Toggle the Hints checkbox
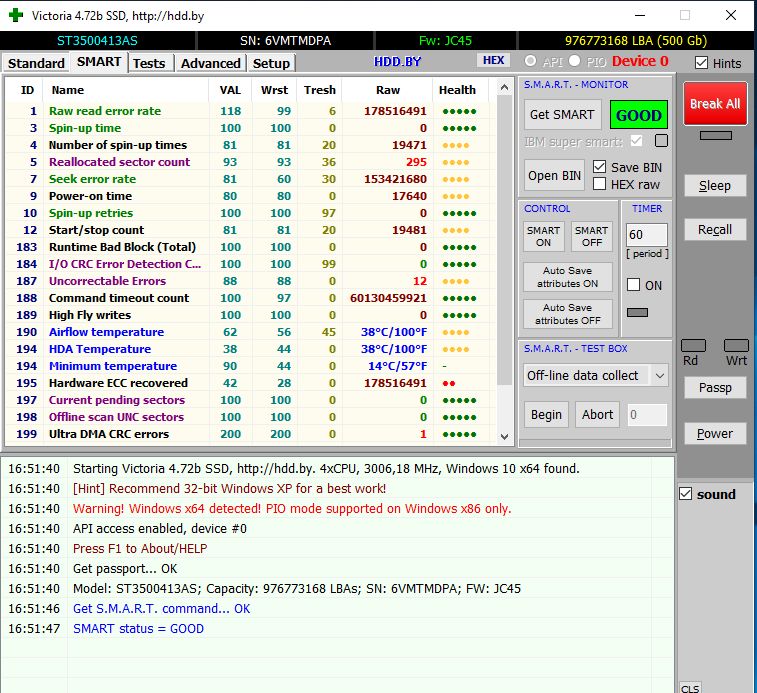Screen dimensions: 757x693 coord(701,63)
